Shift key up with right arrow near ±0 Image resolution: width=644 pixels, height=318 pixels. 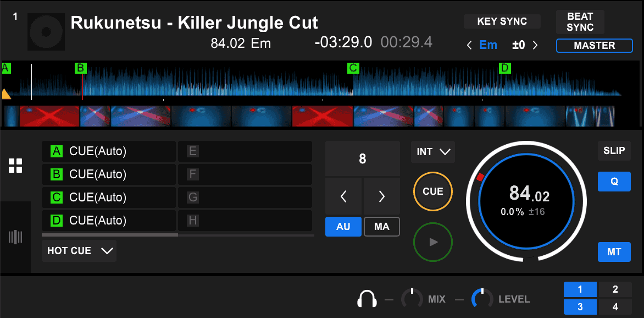(x=535, y=45)
